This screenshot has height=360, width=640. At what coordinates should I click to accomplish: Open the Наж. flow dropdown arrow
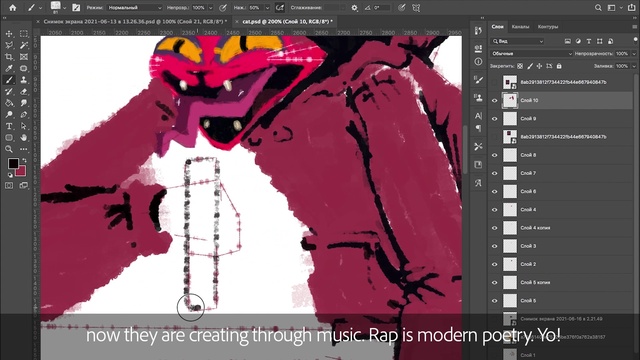click(x=267, y=7)
